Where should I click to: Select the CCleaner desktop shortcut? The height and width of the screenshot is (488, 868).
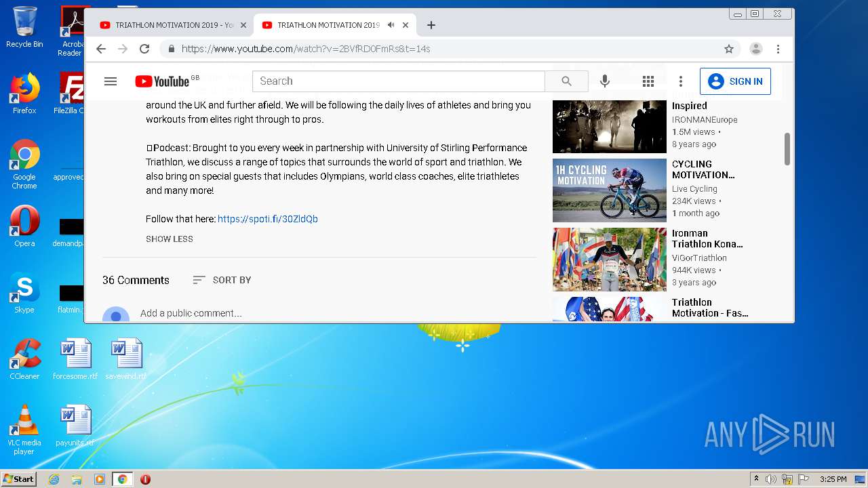pyautogui.click(x=24, y=359)
